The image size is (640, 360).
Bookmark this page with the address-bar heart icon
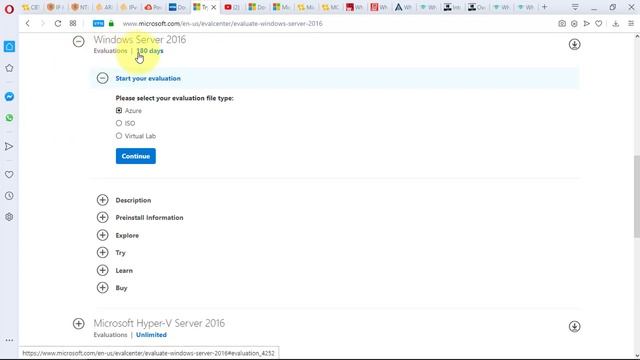598,24
